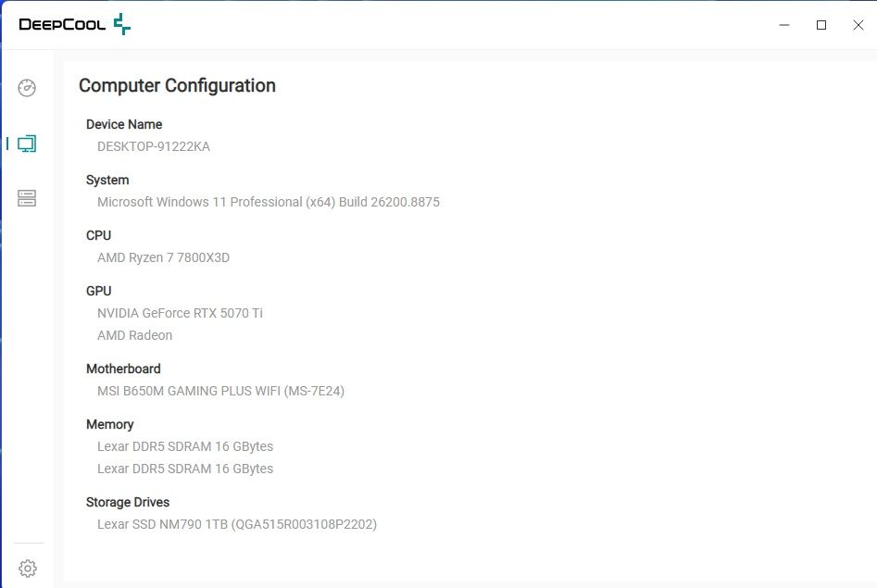Select the MSI B650M GAMING PLUS WIFI entry

tap(221, 391)
